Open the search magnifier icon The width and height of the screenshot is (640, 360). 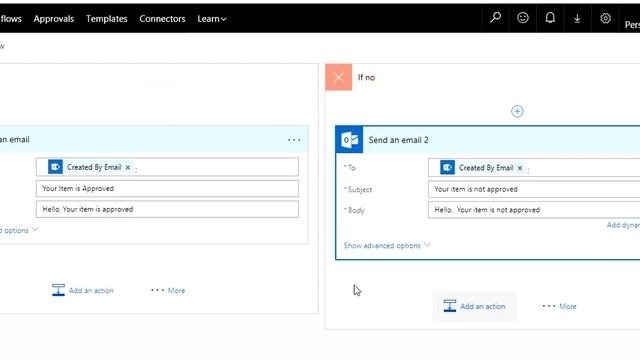coord(496,18)
